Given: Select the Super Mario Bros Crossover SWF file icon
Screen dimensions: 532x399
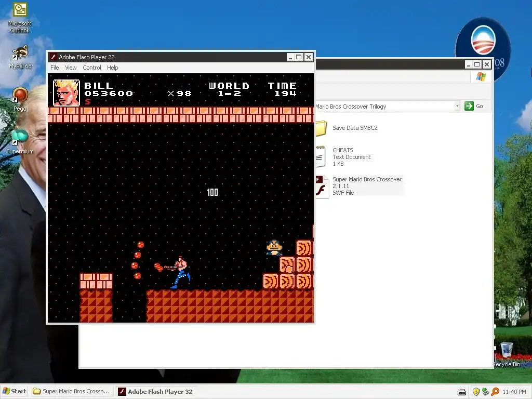Looking at the screenshot, I should click(321, 186).
